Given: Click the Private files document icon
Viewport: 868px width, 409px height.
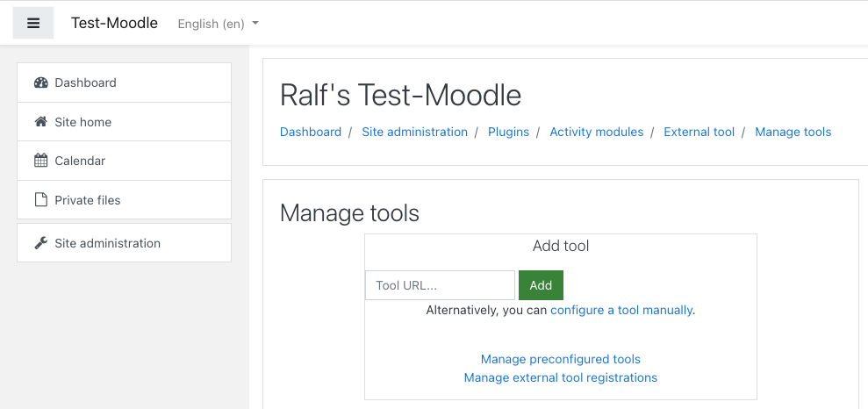Looking at the screenshot, I should [x=41, y=200].
